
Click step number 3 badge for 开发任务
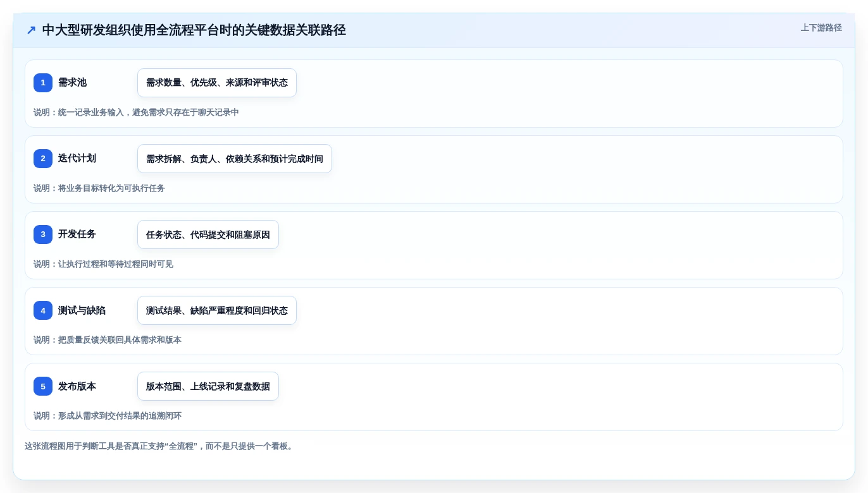(43, 234)
